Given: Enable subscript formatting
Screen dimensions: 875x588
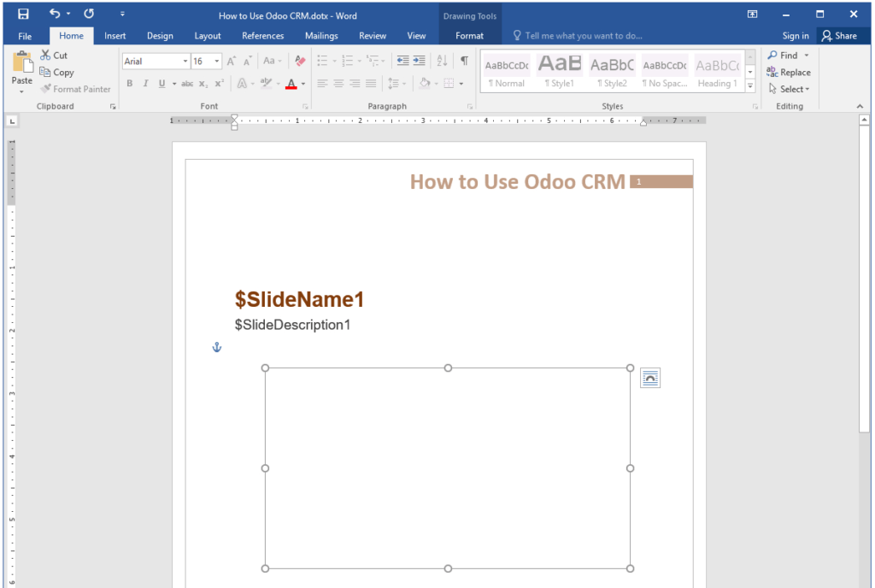Looking at the screenshot, I should click(203, 84).
